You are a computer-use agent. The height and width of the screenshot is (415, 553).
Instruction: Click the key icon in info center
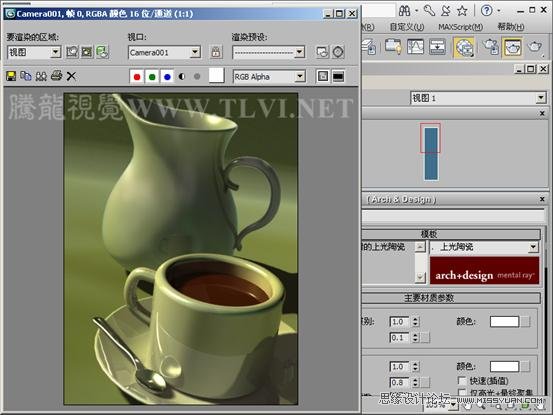[x=429, y=11]
